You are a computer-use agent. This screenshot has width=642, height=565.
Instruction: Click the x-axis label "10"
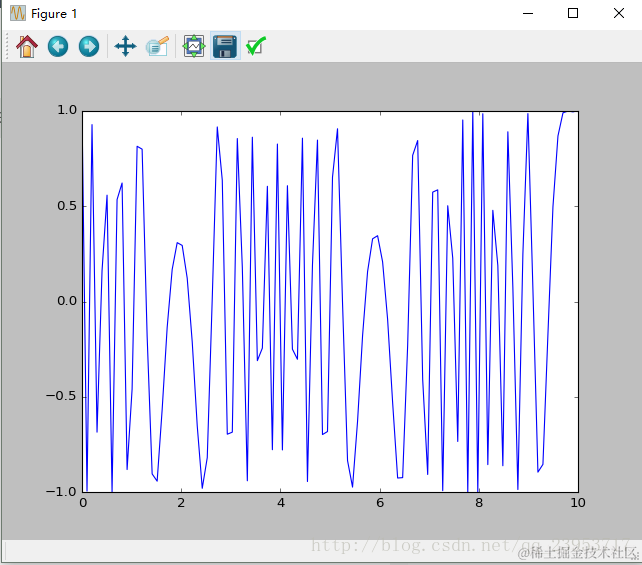(x=578, y=503)
